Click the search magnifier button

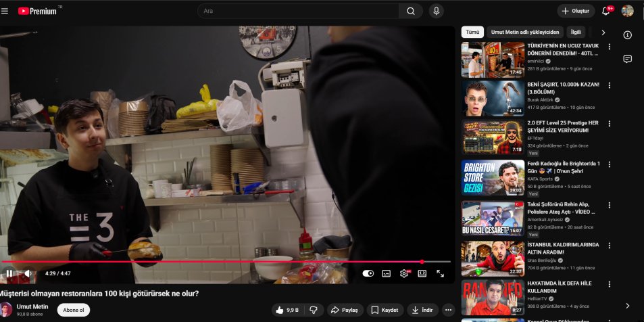point(411,11)
